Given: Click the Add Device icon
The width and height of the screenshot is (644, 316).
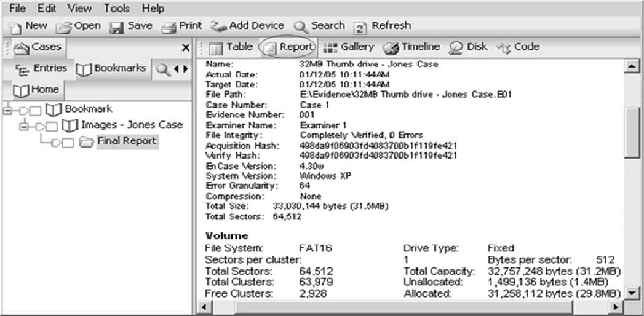Looking at the screenshot, I should pos(218,26).
